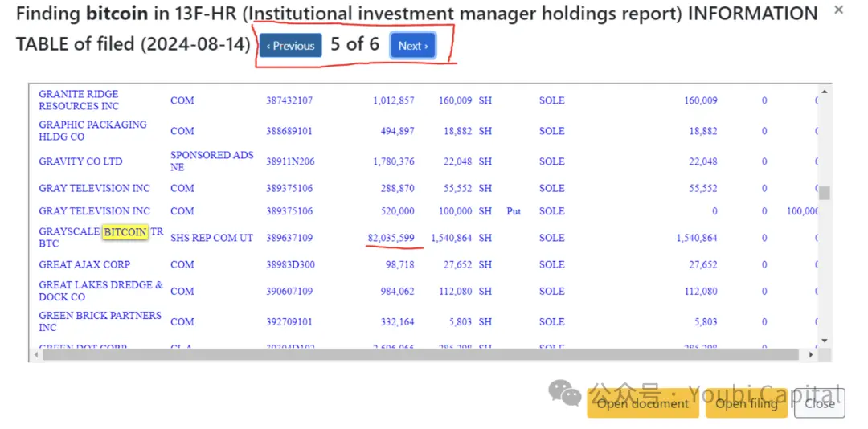Screen dimensions: 868x429
Task: Click CUSIP 38983D300
Action: tap(290, 264)
